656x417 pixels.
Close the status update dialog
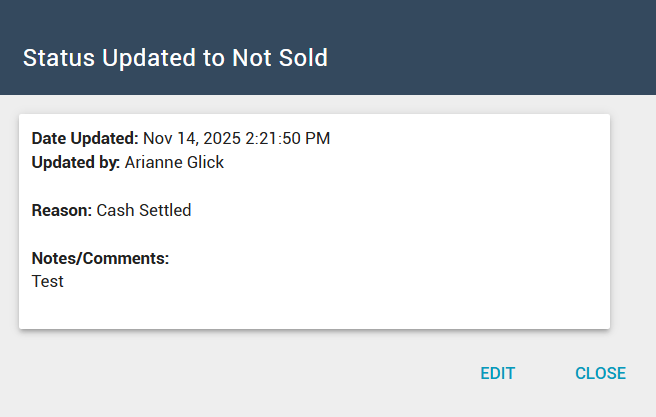(600, 374)
